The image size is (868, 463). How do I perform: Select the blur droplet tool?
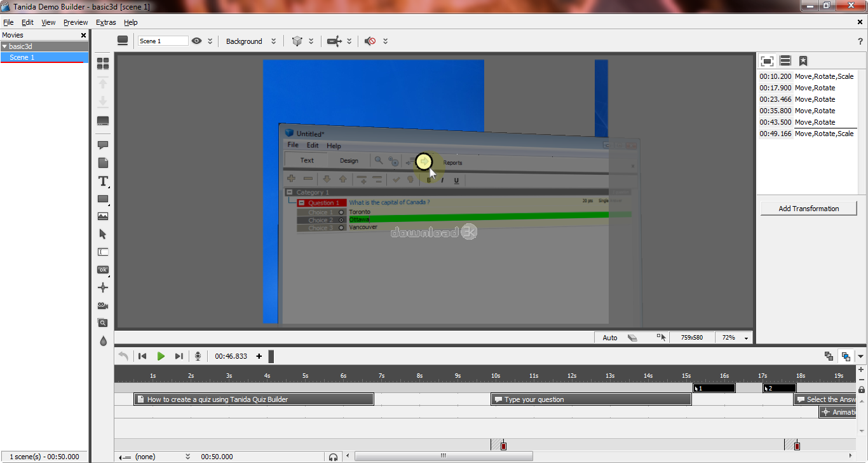(x=103, y=341)
